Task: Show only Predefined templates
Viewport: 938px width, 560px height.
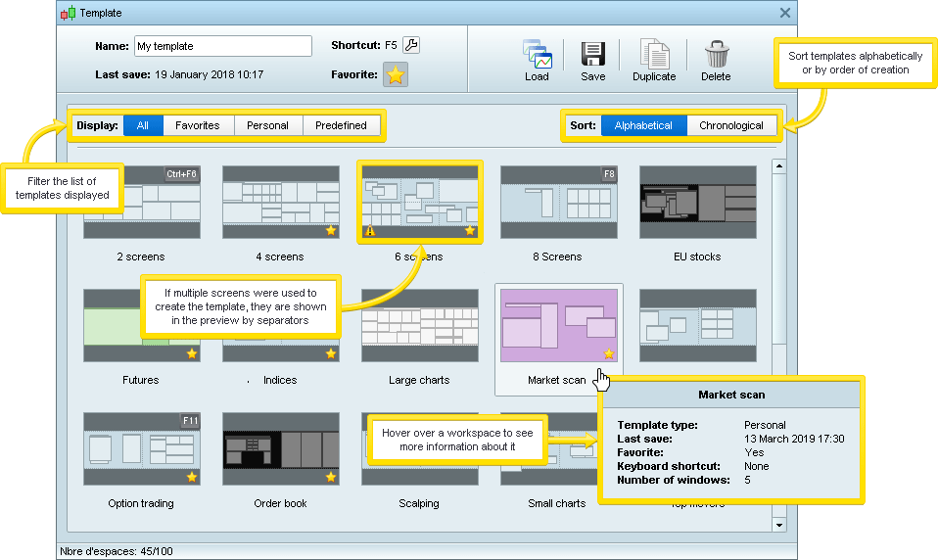Action: click(341, 125)
